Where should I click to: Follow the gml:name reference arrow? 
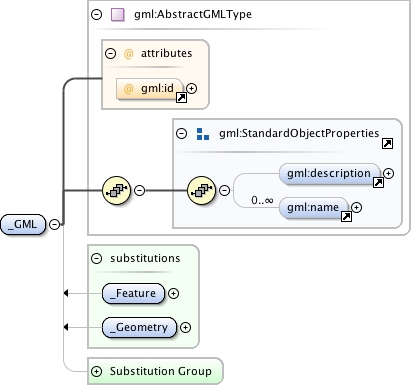[346, 217]
